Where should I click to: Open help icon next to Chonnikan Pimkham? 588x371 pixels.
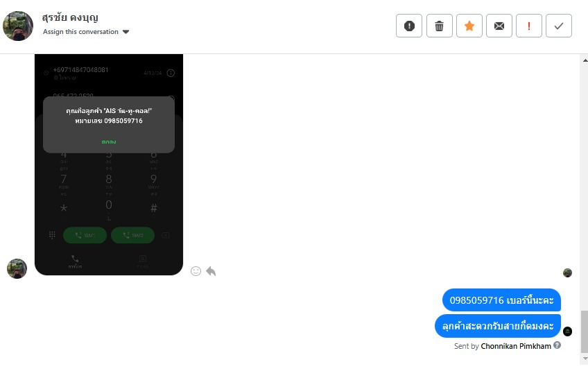click(557, 345)
